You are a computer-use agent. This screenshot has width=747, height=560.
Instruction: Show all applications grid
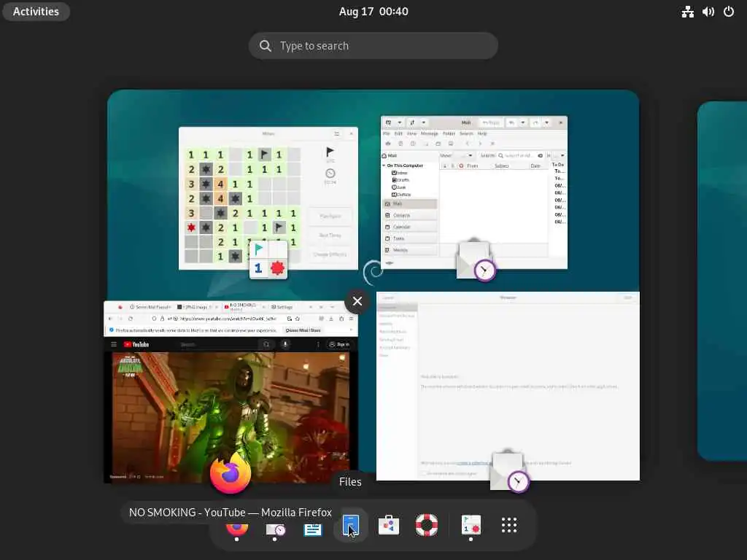click(508, 525)
